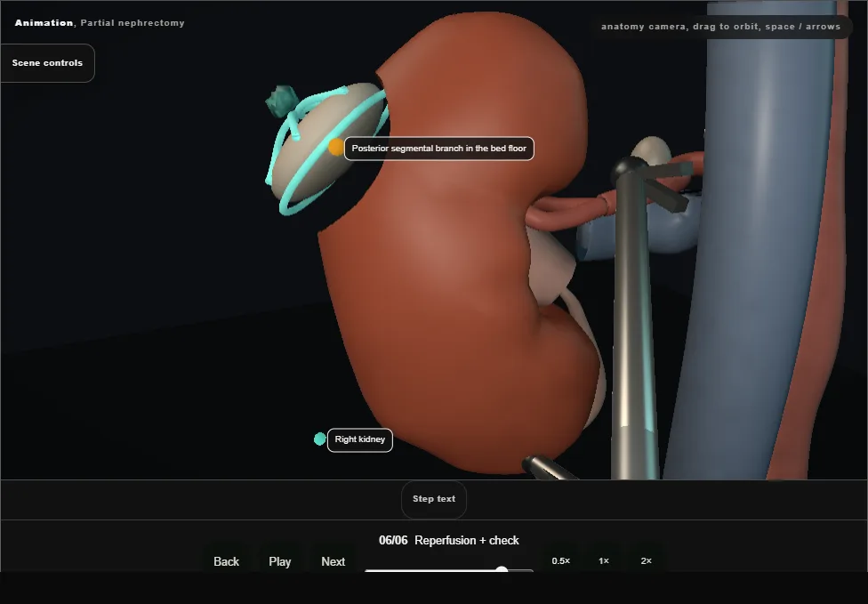The width and height of the screenshot is (868, 604).
Task: Select the Right kidney label
Action: (x=360, y=439)
